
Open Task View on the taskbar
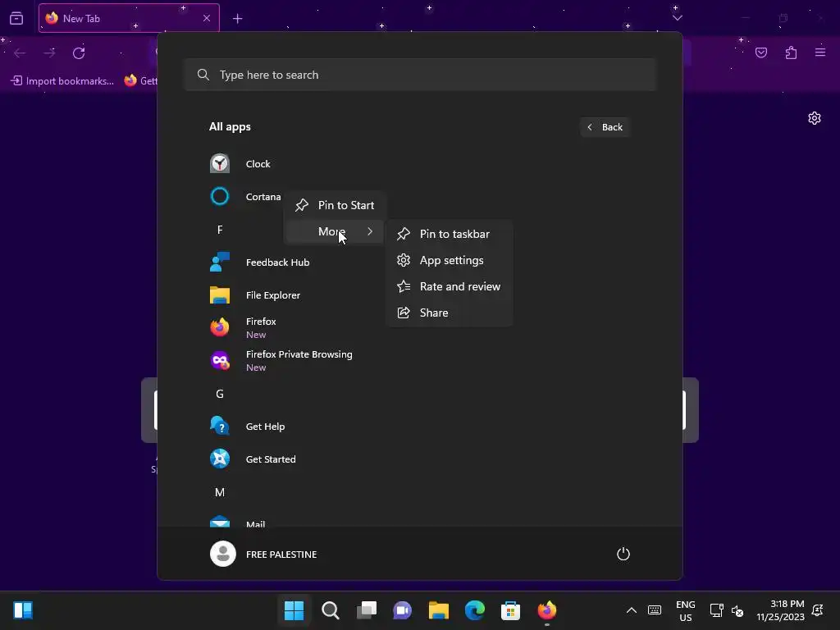[x=367, y=610]
